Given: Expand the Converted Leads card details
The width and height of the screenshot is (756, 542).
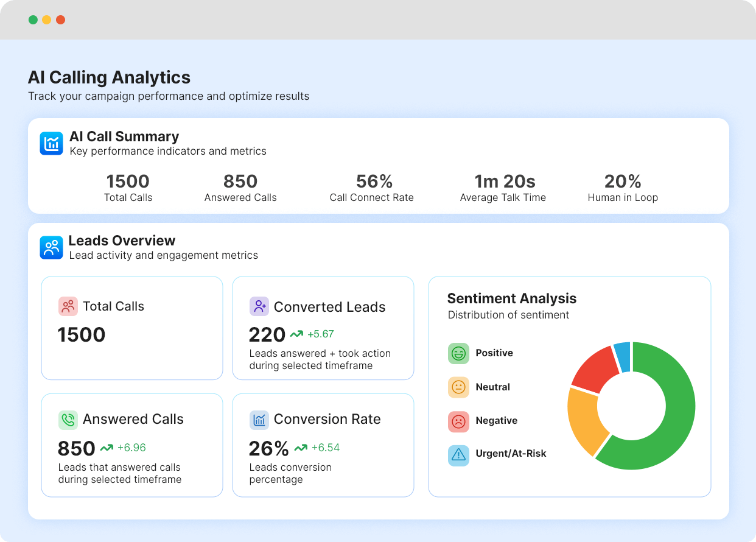Looking at the screenshot, I should pos(323,328).
